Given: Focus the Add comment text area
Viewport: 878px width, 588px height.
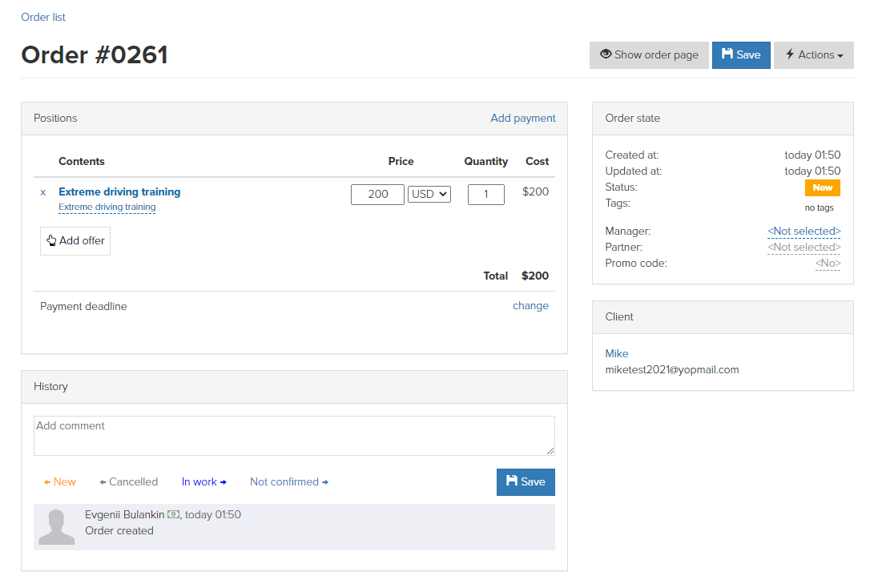Looking at the screenshot, I should 294,436.
